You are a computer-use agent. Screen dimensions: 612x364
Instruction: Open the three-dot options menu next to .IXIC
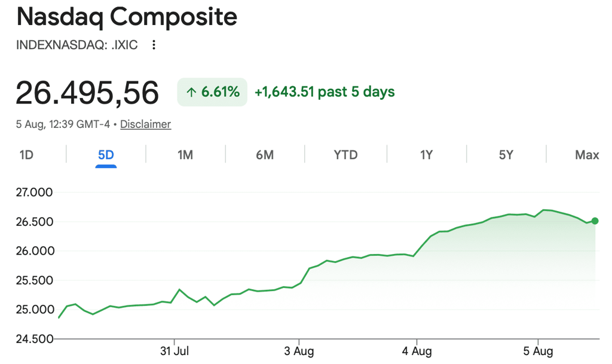[154, 45]
